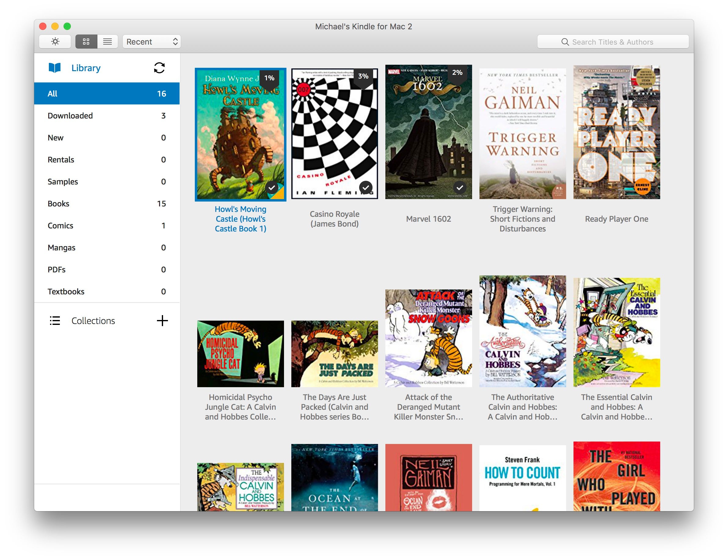The width and height of the screenshot is (728, 560).
Task: Open The Ocean at the End cover
Action: pos(335,477)
